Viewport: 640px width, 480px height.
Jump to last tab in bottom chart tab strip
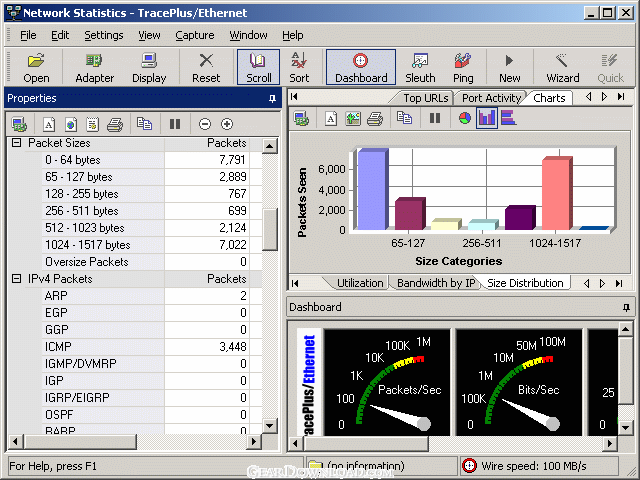[619, 283]
